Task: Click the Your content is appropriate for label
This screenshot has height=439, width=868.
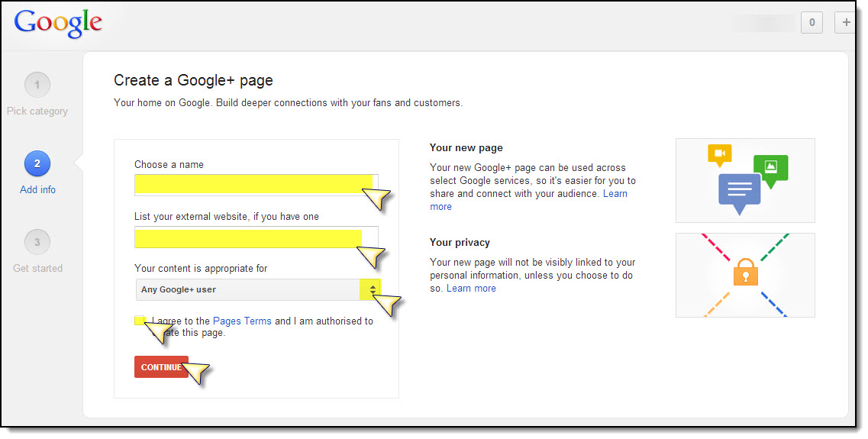Action: [x=201, y=269]
